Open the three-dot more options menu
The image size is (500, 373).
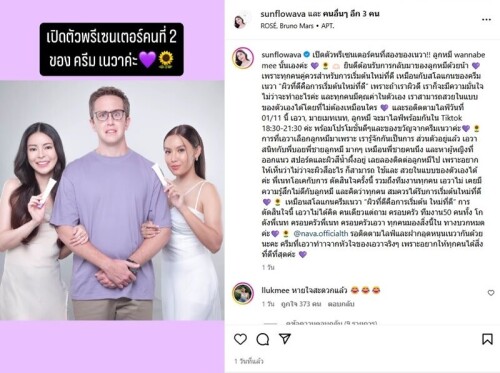486,20
